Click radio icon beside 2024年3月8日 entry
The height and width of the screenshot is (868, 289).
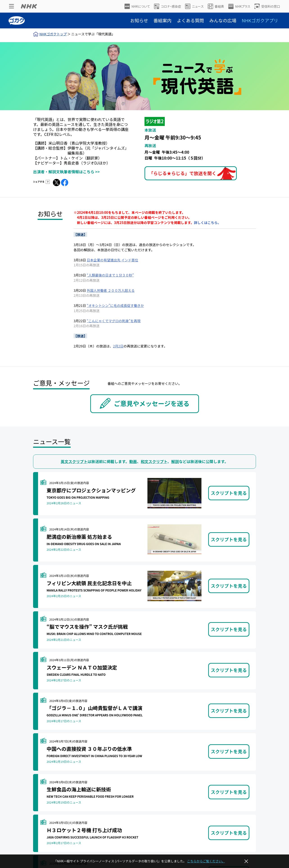click(43, 700)
